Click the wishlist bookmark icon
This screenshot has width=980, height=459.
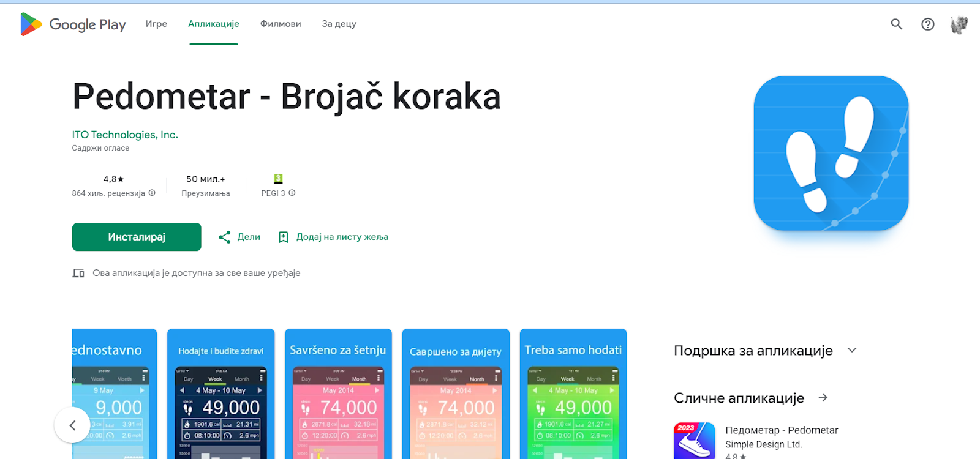(283, 237)
